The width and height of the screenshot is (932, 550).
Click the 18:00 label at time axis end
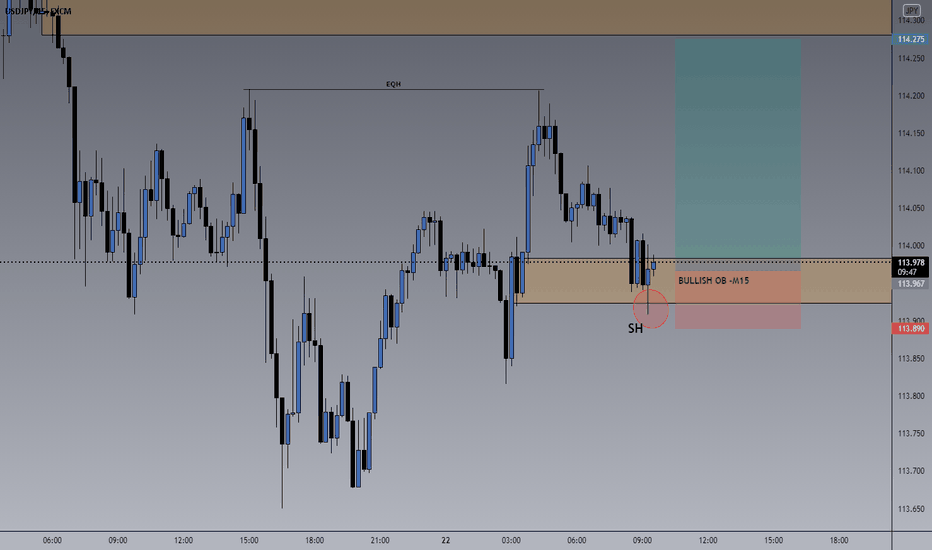[839, 540]
